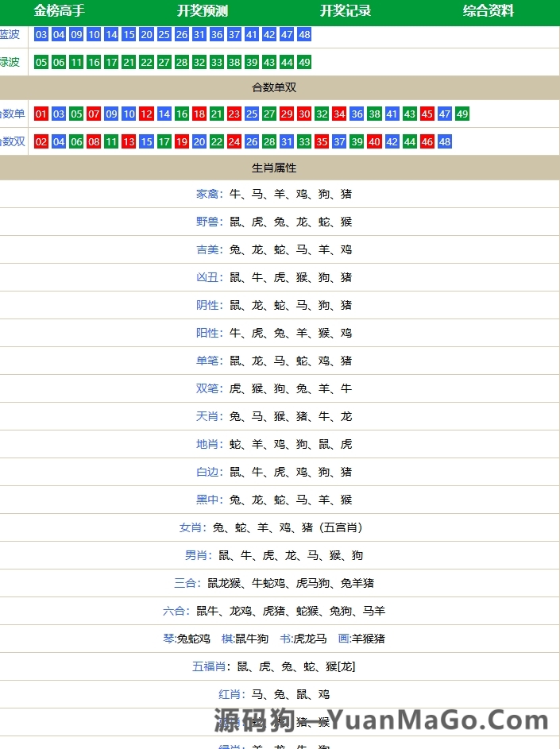Click the 生肖属性 section header
The width and height of the screenshot is (560, 749).
[274, 168]
